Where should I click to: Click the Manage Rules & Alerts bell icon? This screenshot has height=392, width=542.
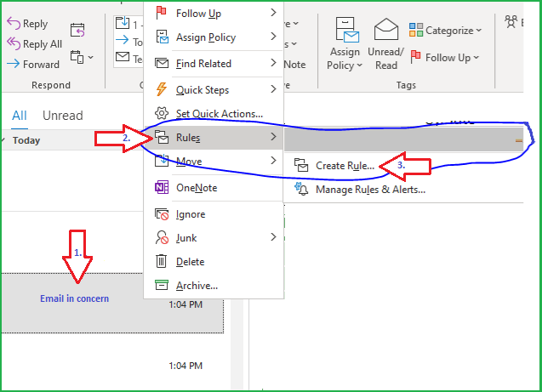(301, 189)
